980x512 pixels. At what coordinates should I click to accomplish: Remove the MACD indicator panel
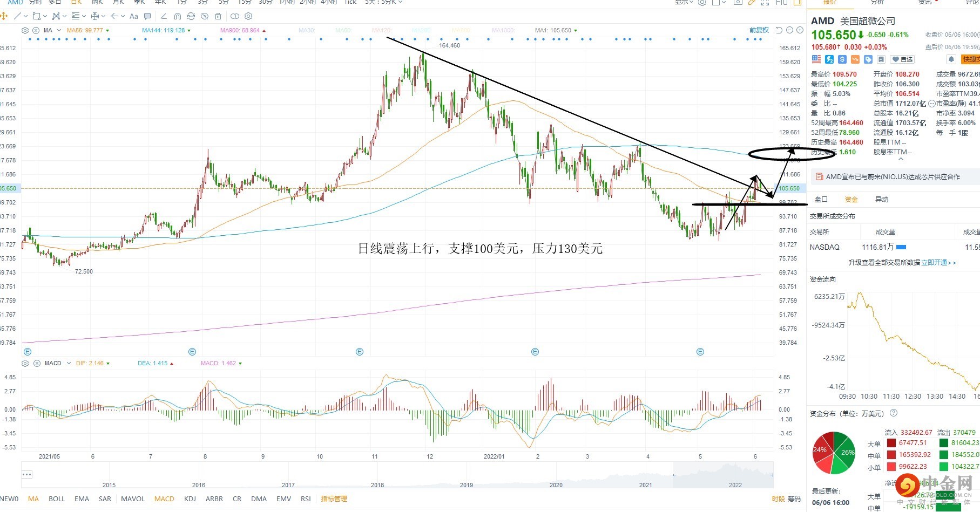click(x=37, y=363)
